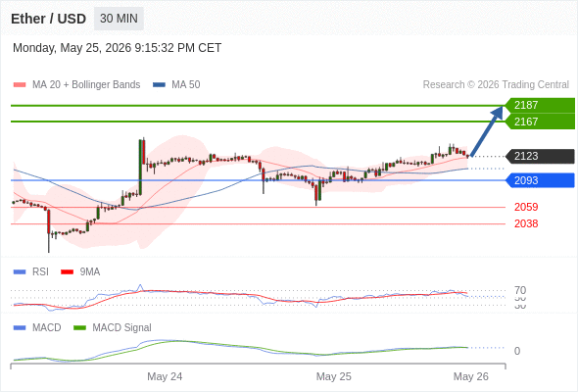
Task: Select the blue 2093 pivot price tag
Action: [x=540, y=180]
